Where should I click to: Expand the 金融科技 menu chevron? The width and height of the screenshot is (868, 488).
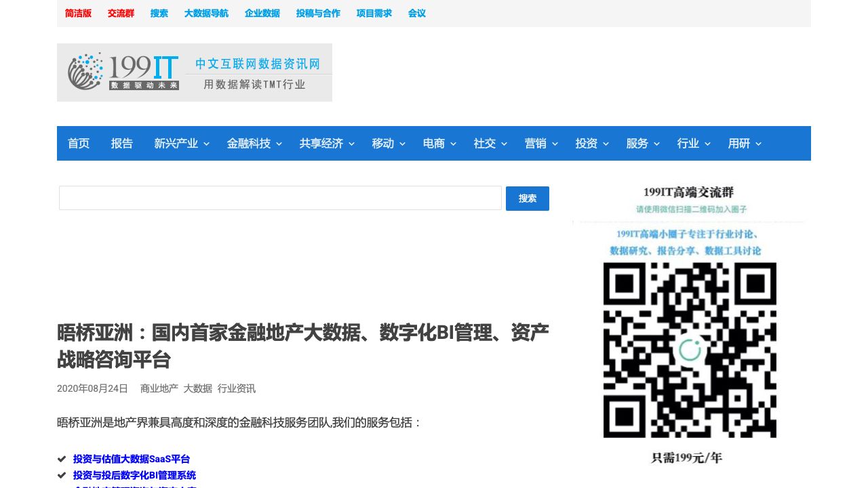click(279, 144)
